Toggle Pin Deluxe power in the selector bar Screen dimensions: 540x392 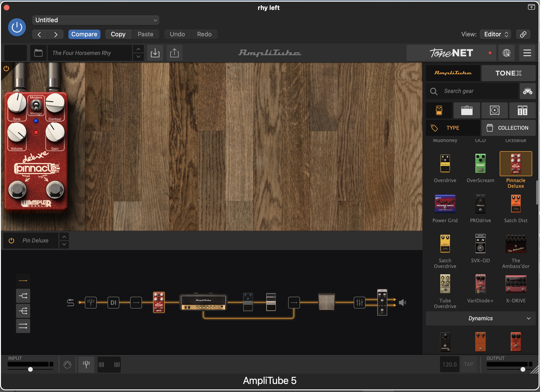(x=11, y=241)
